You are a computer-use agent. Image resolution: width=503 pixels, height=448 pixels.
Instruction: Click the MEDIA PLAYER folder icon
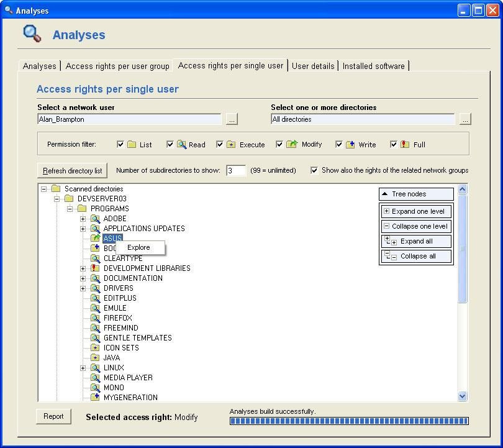pyautogui.click(x=95, y=378)
